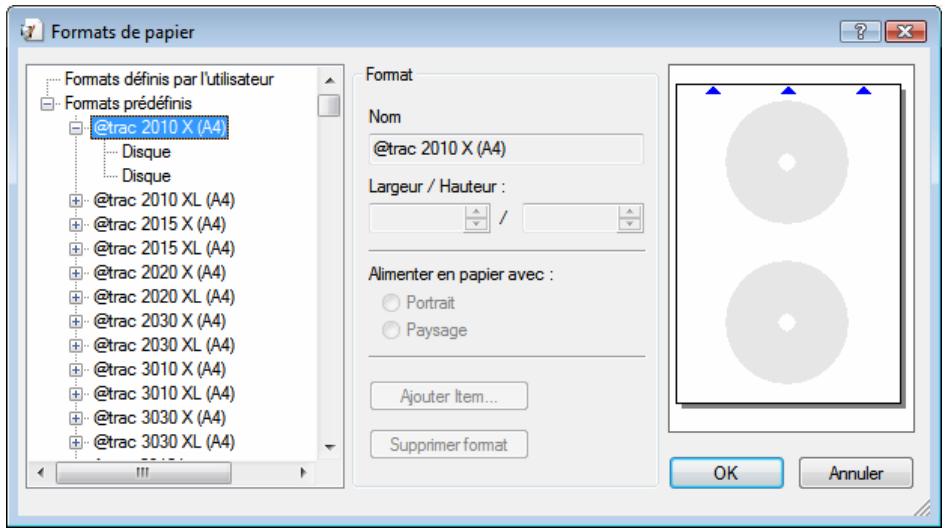Close the Formats de papier dialog
This screenshot has width=945, height=529.
click(905, 31)
